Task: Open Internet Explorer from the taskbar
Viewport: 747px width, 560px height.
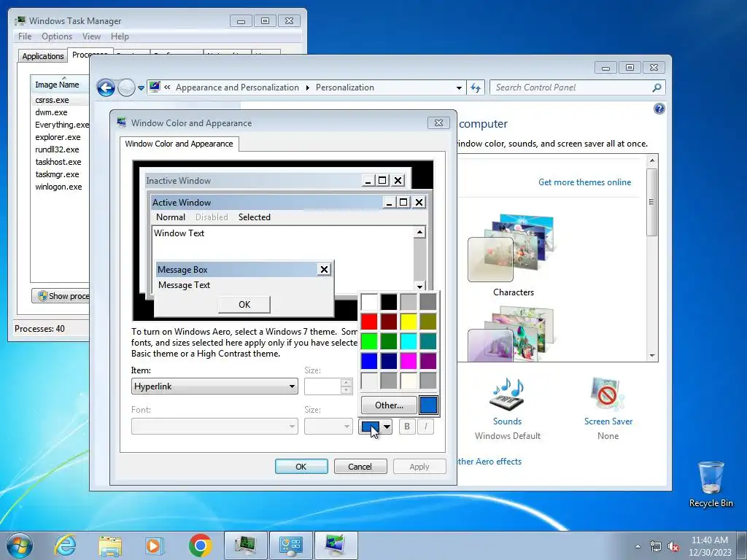Action: [x=65, y=545]
